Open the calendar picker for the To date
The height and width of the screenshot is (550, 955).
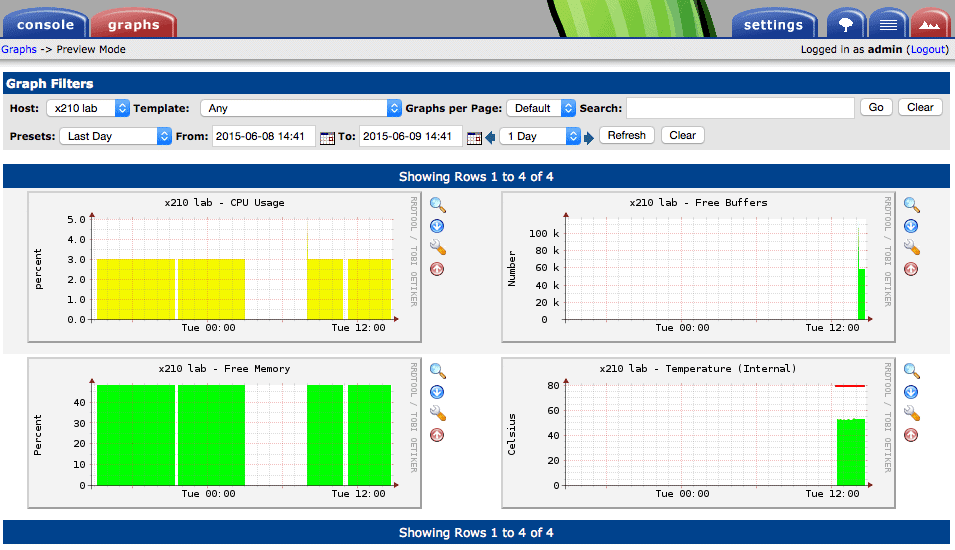click(x=474, y=138)
